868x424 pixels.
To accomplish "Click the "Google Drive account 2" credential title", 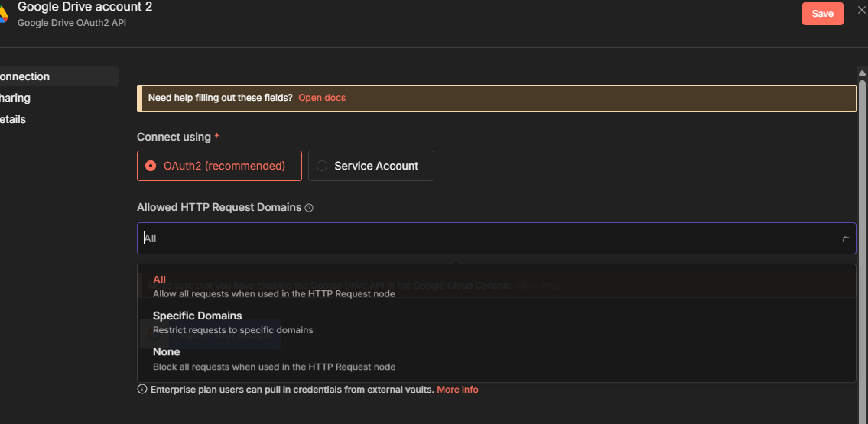I will pyautogui.click(x=85, y=7).
